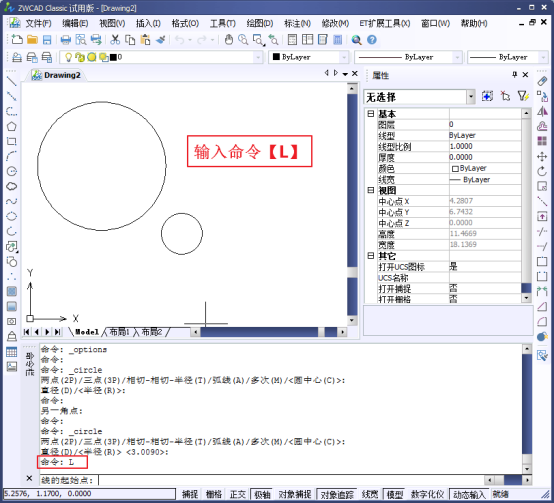Click the Help question mark icon

coord(372,40)
